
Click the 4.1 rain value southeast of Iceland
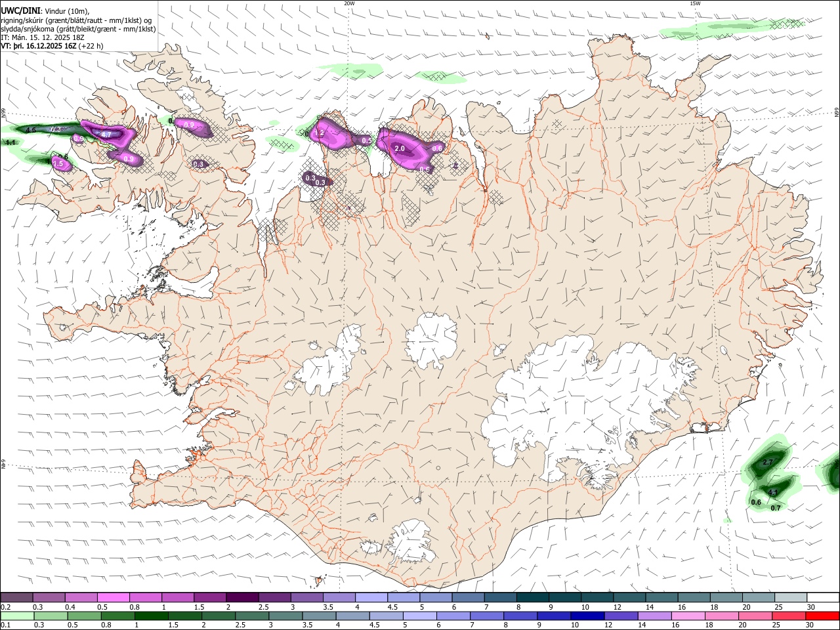(772, 493)
